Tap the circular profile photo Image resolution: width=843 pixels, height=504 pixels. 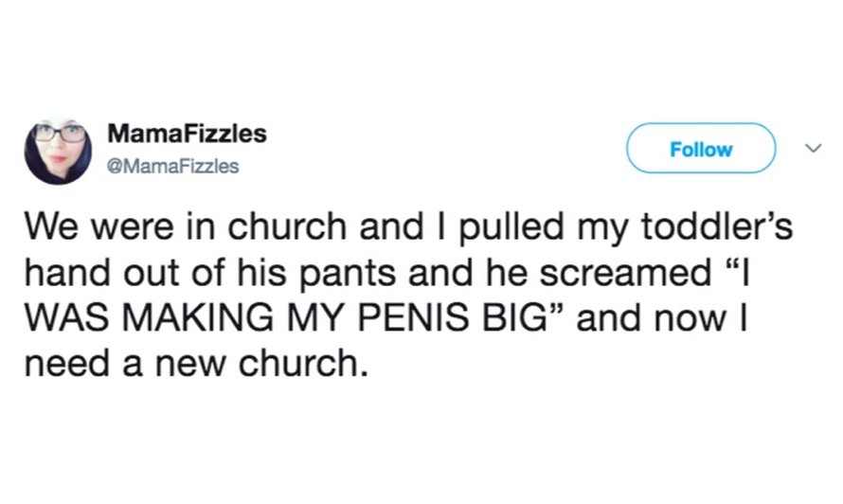pos(58,151)
